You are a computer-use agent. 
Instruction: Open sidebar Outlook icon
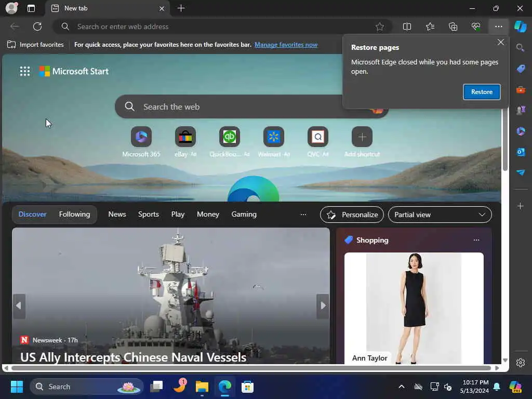click(520, 152)
